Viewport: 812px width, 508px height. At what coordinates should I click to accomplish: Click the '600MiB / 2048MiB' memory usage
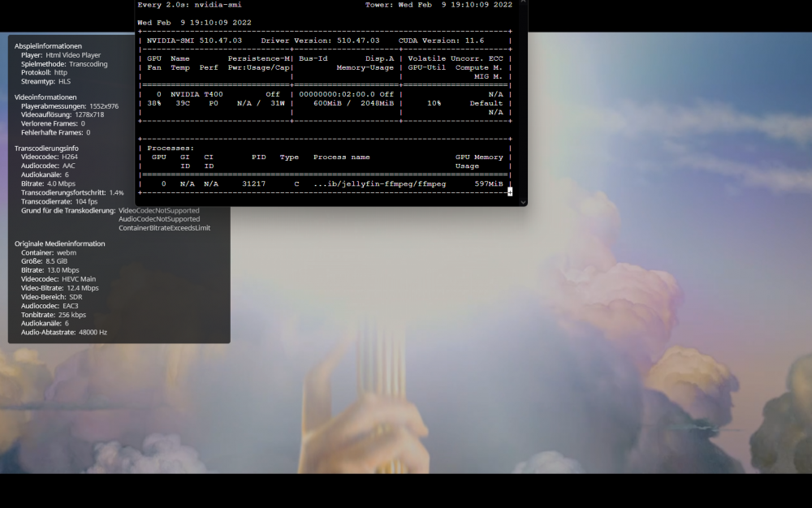click(x=354, y=103)
